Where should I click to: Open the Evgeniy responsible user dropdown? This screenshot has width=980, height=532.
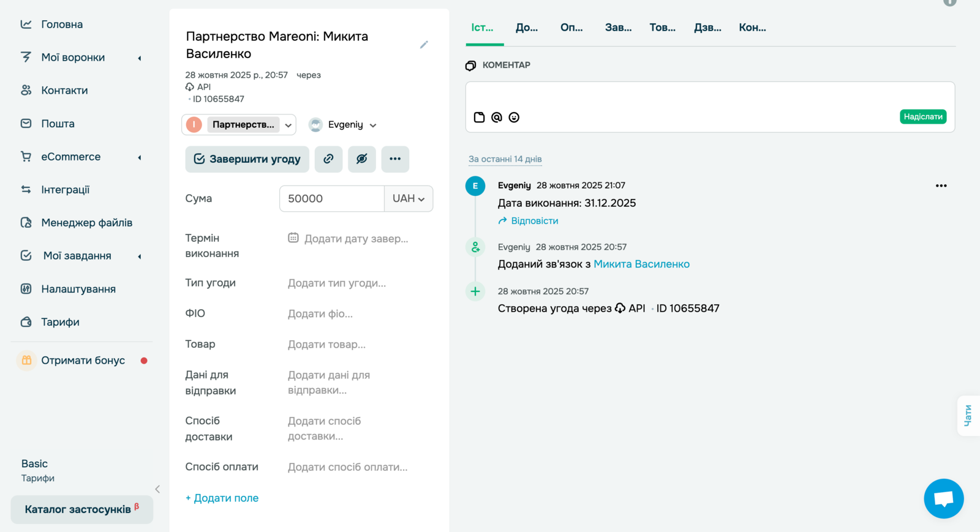(x=343, y=125)
